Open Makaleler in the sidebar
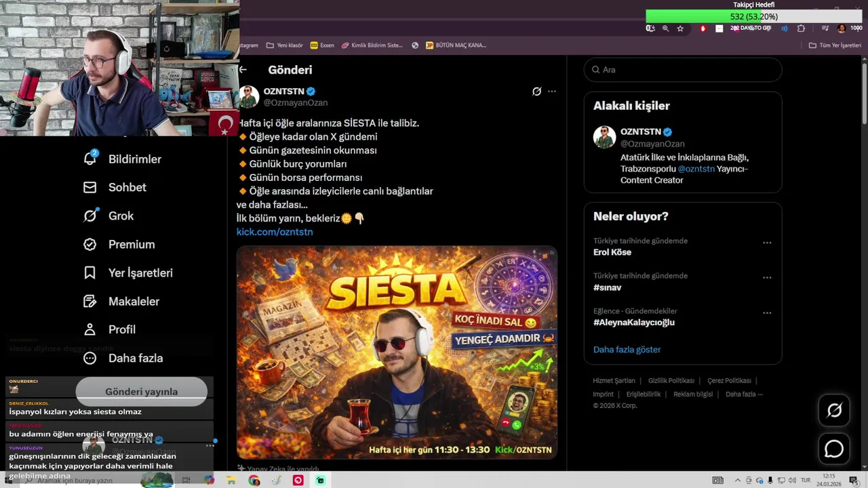 (x=121, y=302)
